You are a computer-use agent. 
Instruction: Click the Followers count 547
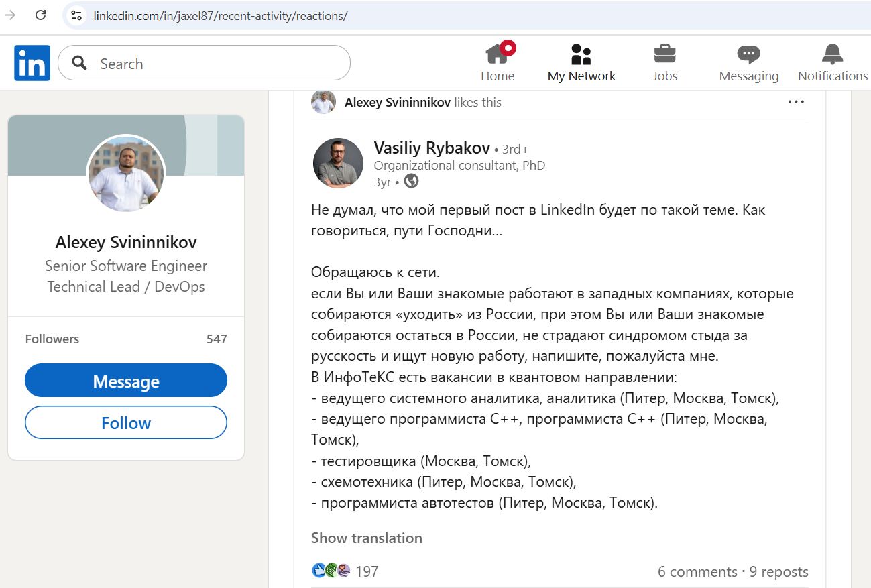coord(217,339)
